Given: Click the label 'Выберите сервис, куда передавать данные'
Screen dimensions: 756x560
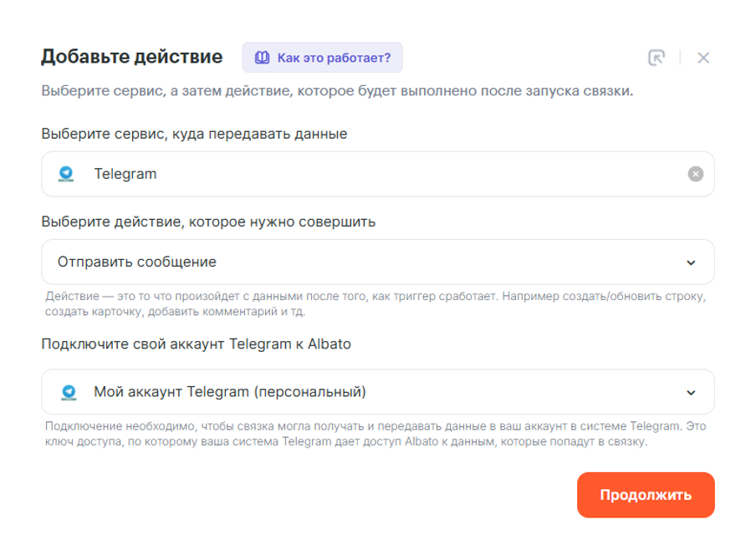Looking at the screenshot, I should point(194,134).
